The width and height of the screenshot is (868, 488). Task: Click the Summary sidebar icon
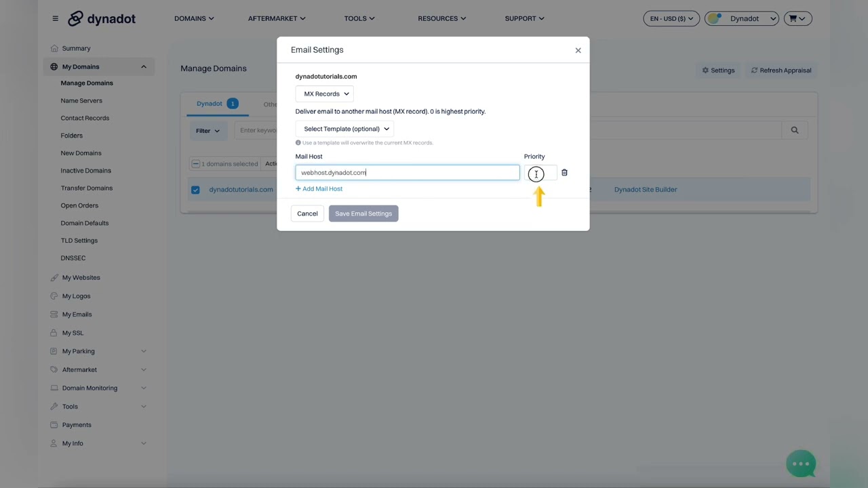(x=54, y=48)
